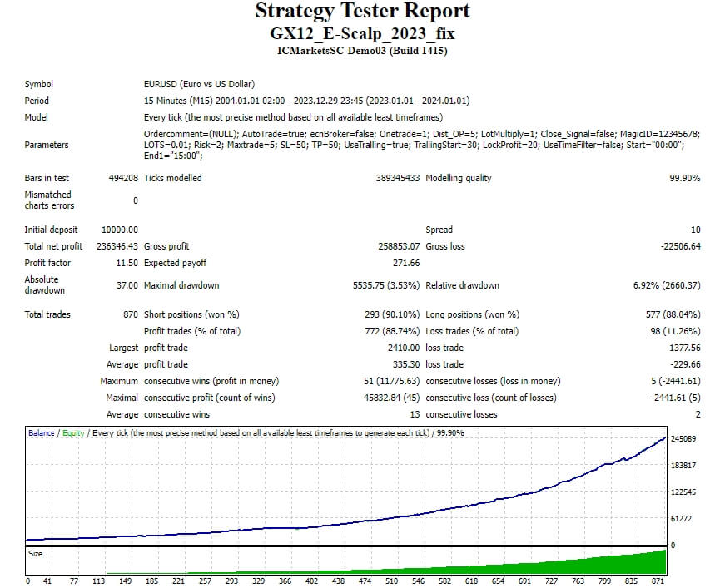Click the 'Spread' label
710x588 pixels.
coord(439,230)
